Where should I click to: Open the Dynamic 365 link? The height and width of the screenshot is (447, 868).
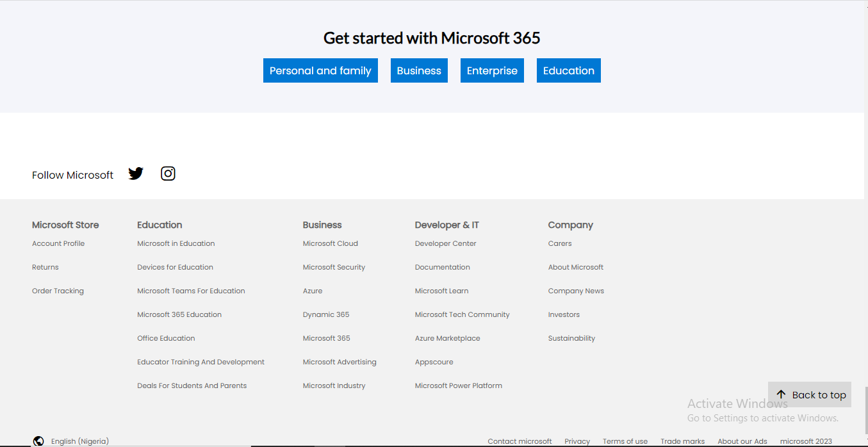pos(326,314)
